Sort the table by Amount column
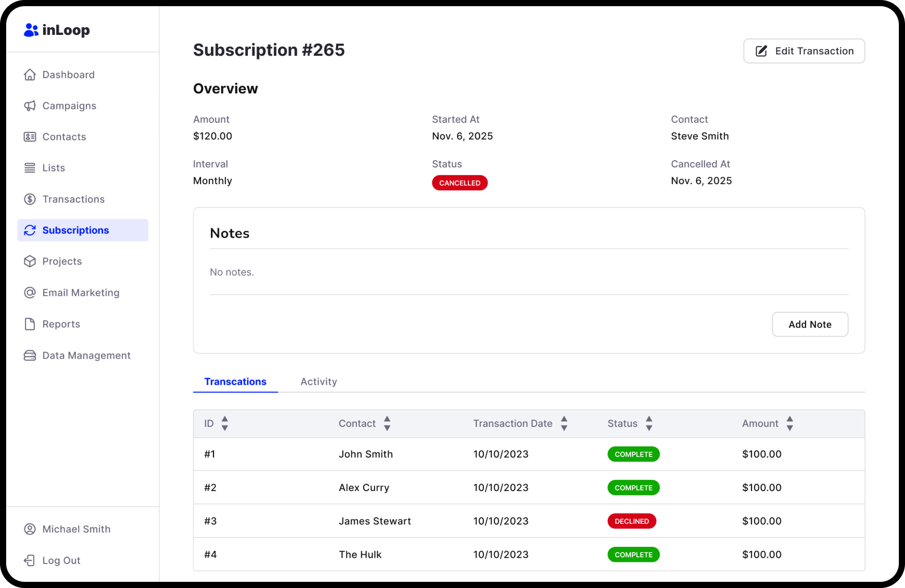Viewport: 905px width, 588px height. click(x=790, y=423)
